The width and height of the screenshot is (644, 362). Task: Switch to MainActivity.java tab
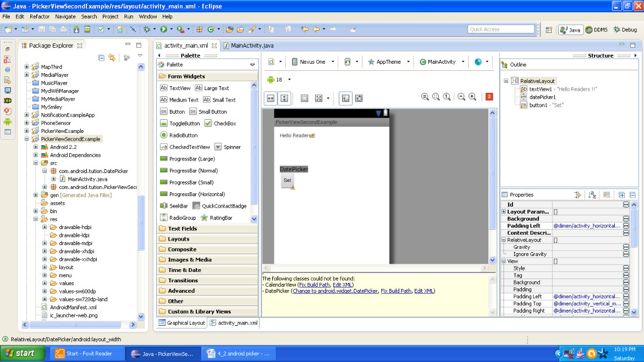pyautogui.click(x=248, y=46)
